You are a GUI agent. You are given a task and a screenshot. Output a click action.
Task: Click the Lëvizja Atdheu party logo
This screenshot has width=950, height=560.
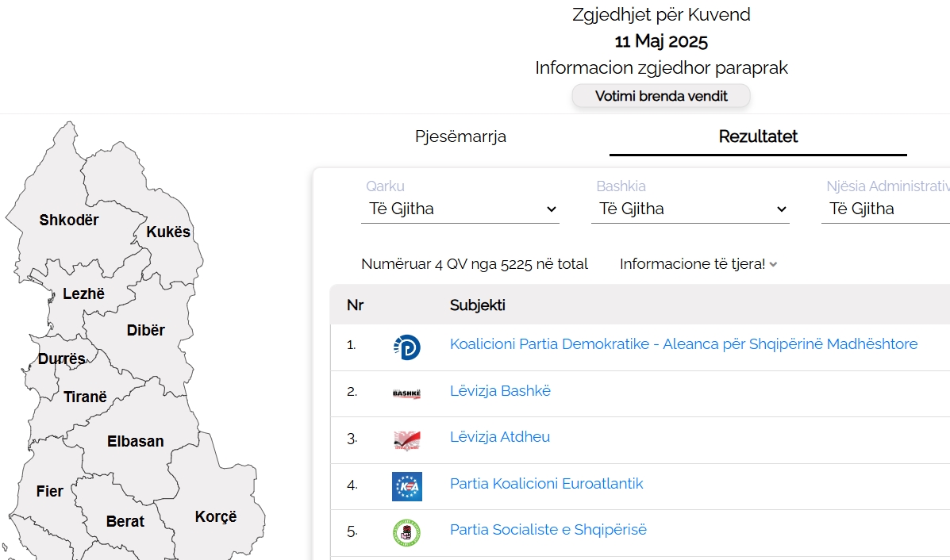click(x=406, y=439)
